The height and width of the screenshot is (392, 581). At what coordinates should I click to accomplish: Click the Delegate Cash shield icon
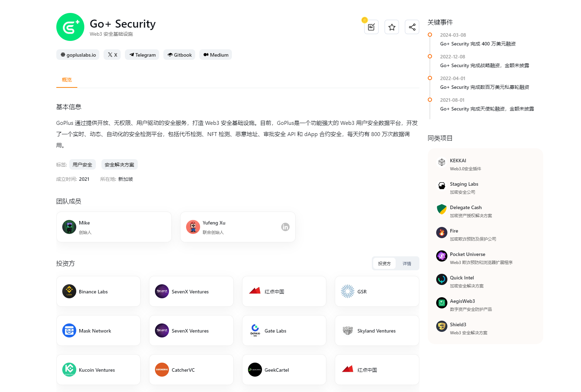[x=442, y=209]
